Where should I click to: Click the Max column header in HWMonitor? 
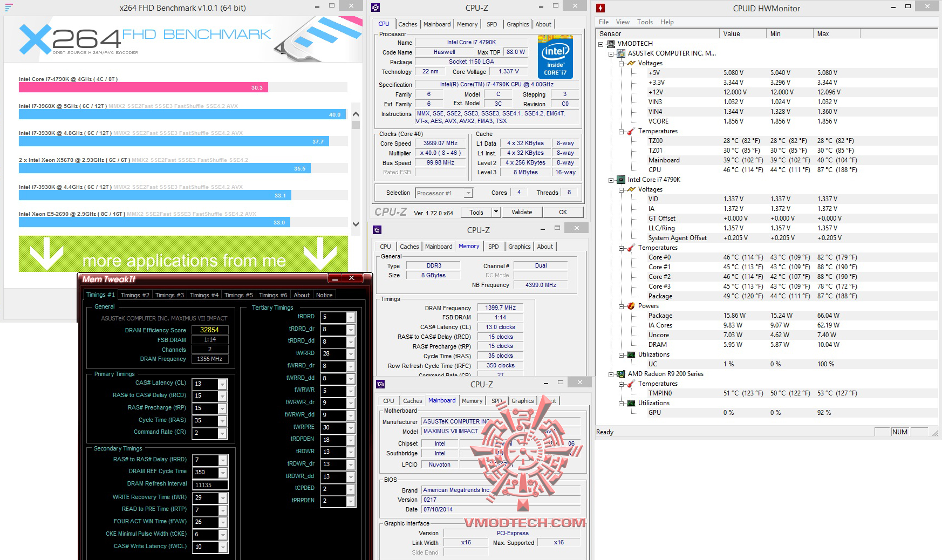pos(836,33)
